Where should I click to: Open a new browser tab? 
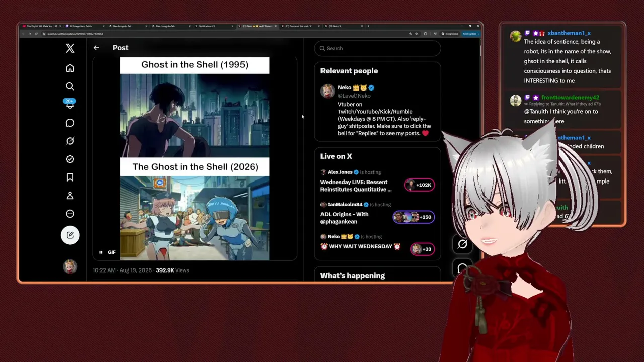pyautogui.click(x=369, y=26)
